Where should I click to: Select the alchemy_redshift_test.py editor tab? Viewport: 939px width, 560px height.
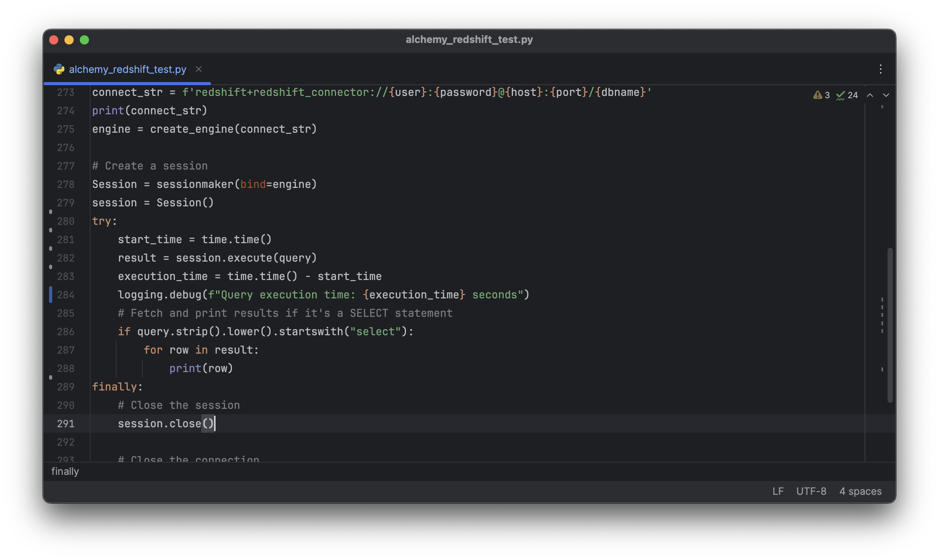pos(127,69)
